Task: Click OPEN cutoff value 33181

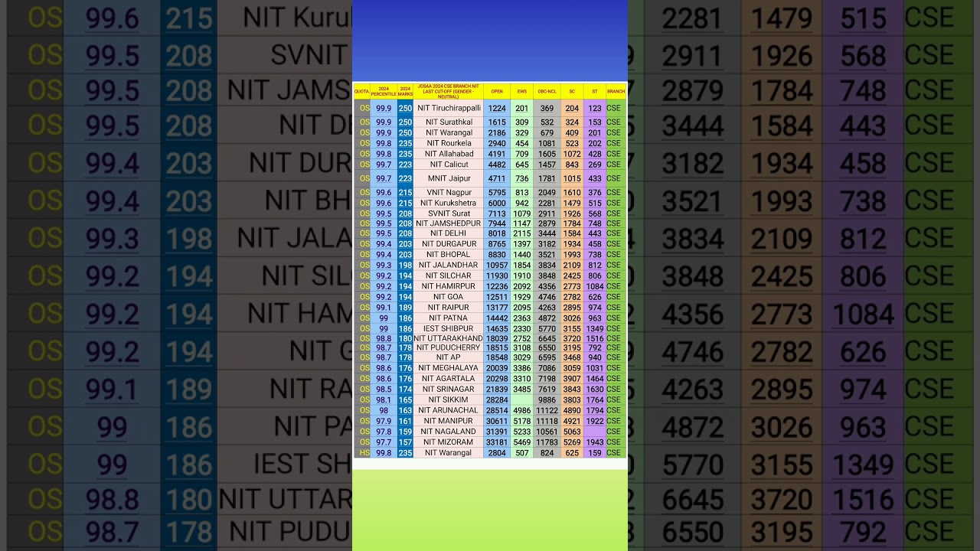Action: [497, 442]
